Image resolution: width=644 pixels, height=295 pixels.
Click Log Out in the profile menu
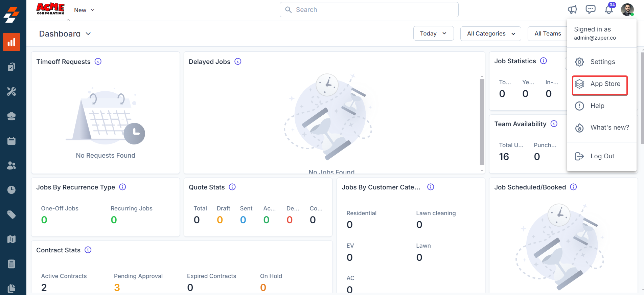[x=602, y=156]
